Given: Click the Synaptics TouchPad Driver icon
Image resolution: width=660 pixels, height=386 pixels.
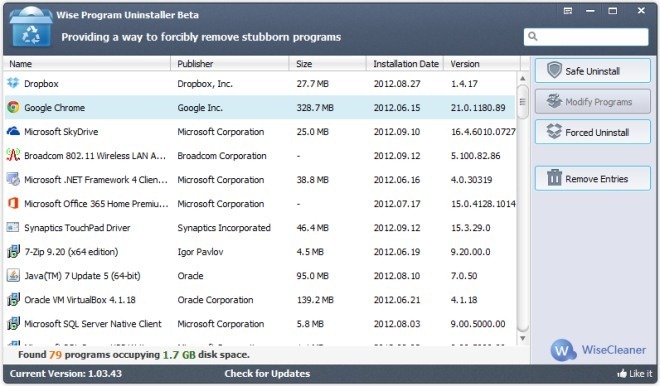Looking at the screenshot, I should [13, 227].
